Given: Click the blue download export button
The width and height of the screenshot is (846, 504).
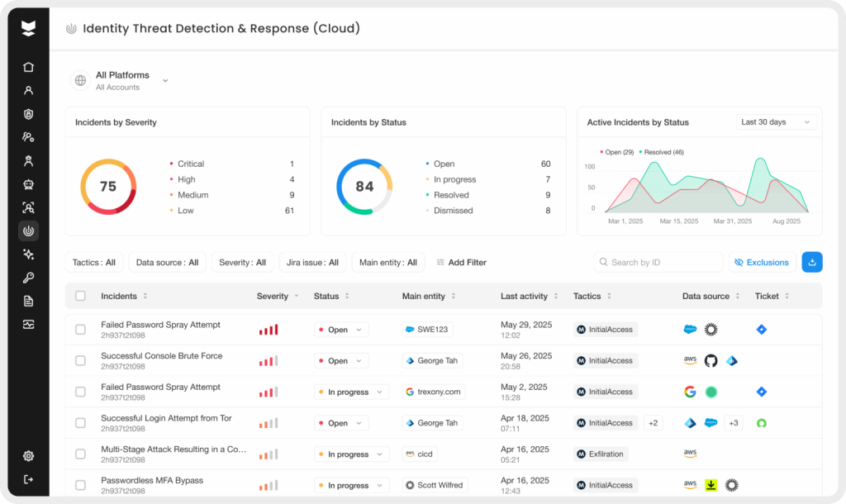Looking at the screenshot, I should point(811,262).
